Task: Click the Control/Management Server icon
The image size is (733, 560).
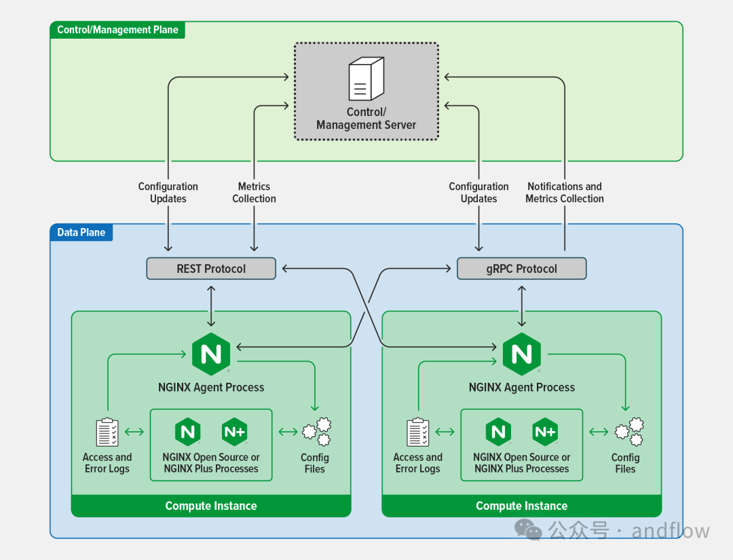Action: coord(366,79)
